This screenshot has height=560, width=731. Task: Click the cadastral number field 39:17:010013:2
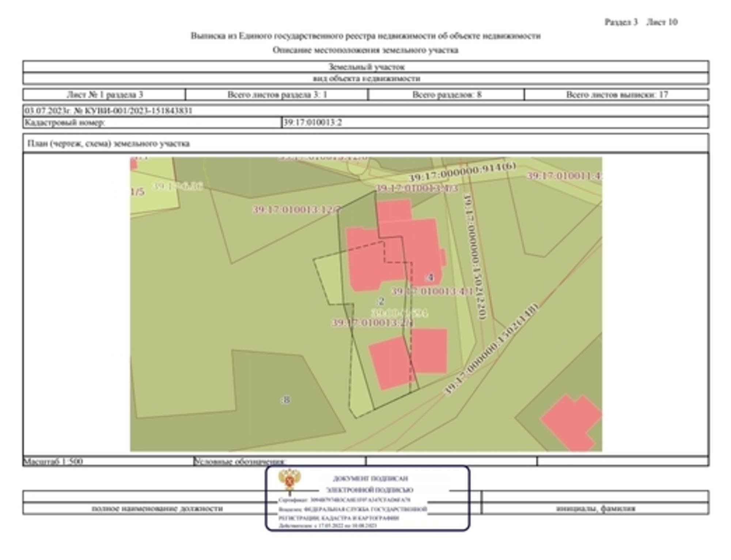[x=313, y=122]
